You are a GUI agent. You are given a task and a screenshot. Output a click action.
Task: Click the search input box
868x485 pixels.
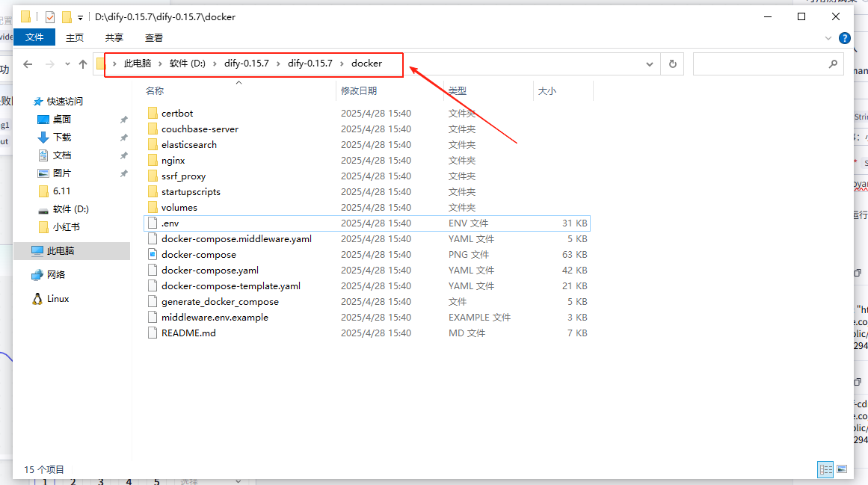(x=759, y=64)
